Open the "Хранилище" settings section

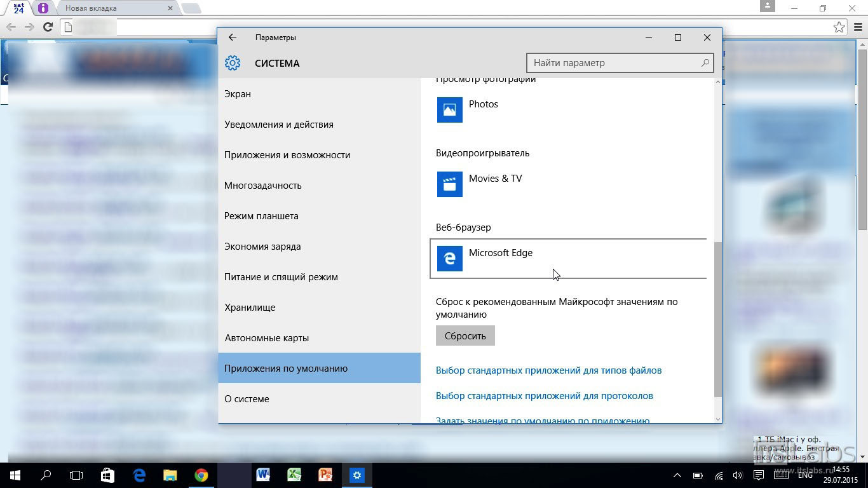[x=319, y=308]
